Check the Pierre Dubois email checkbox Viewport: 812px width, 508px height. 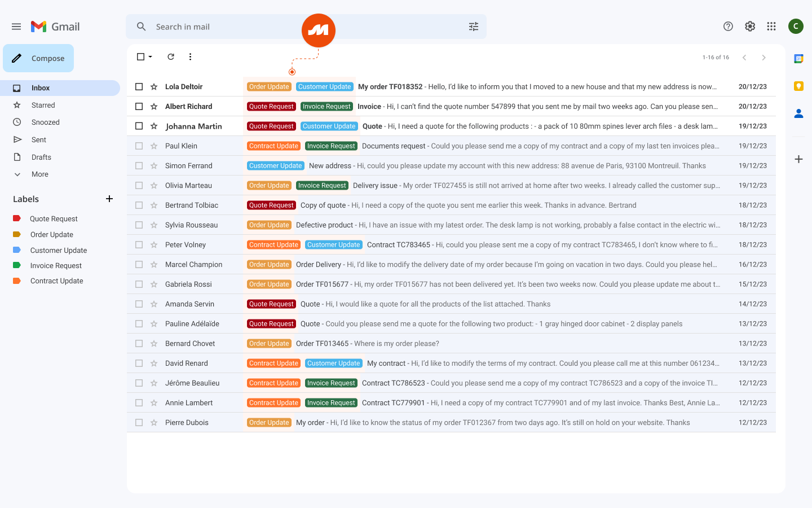tap(139, 423)
